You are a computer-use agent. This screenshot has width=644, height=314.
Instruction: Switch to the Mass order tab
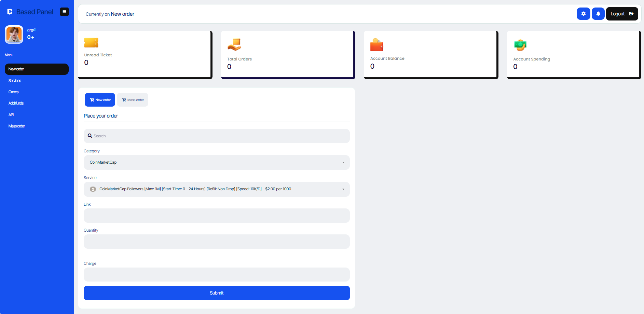click(133, 100)
